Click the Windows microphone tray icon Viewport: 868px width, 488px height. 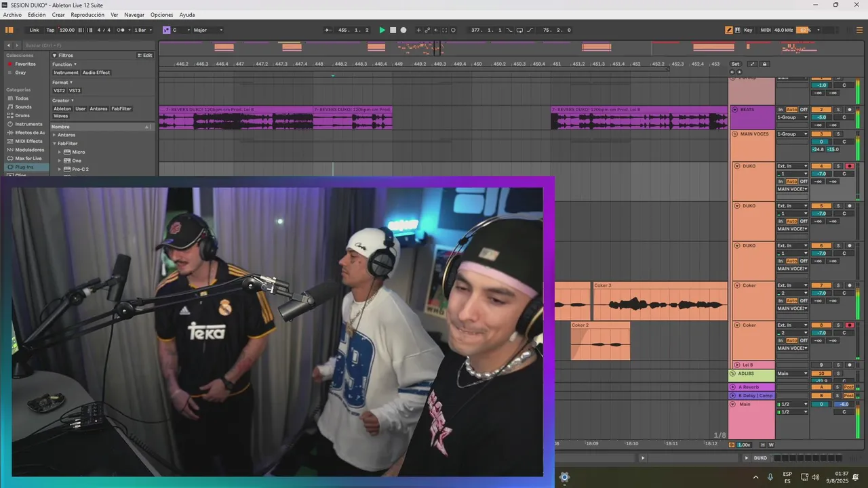pos(770,477)
